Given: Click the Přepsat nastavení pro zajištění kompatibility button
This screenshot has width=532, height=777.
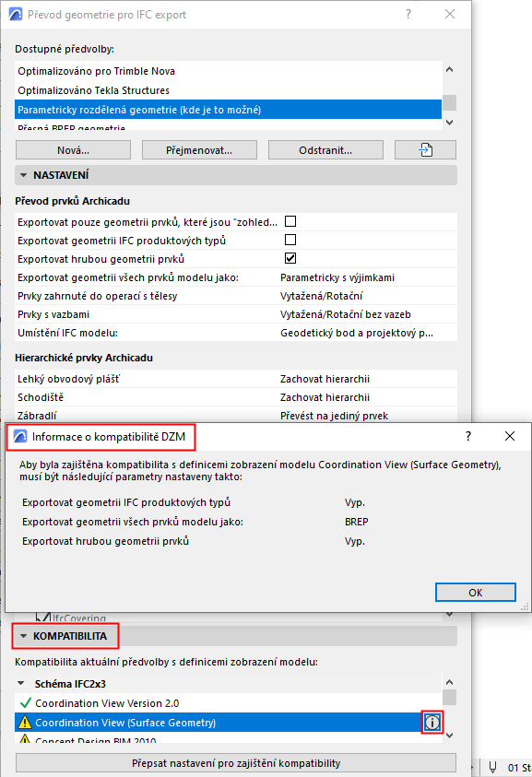Looking at the screenshot, I should pos(236,763).
